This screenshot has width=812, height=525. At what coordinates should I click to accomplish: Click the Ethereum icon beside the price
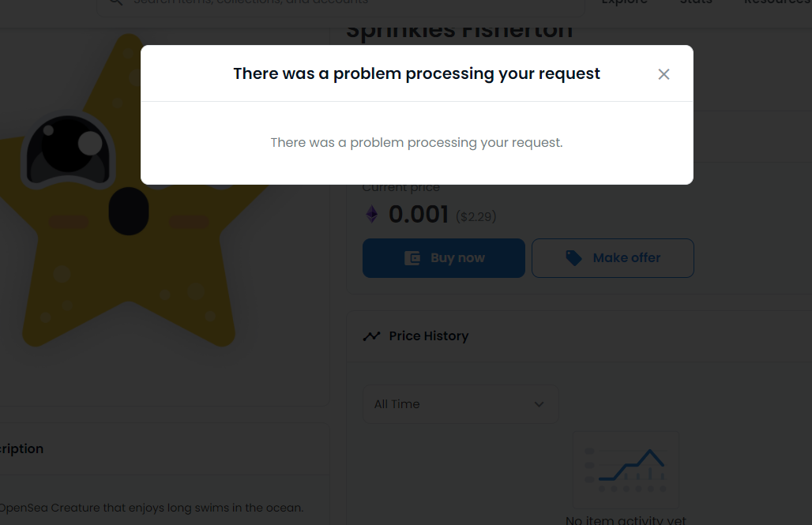pos(370,214)
